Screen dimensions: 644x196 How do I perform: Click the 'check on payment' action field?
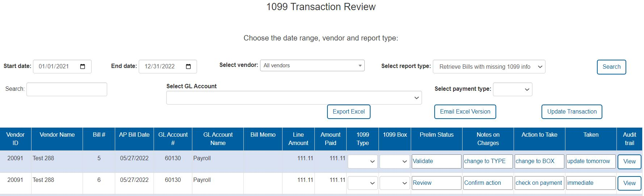pyautogui.click(x=539, y=183)
